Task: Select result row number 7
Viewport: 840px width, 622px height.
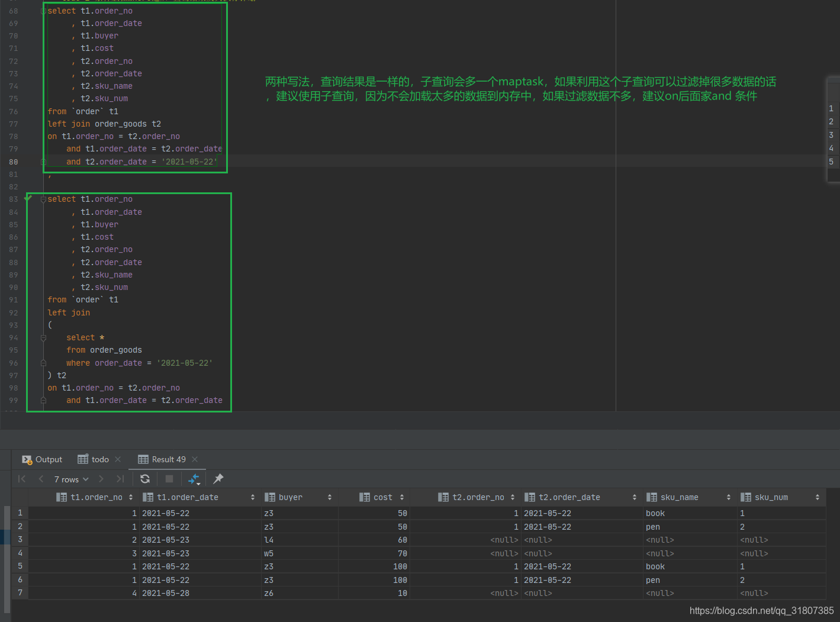Action: click(x=20, y=593)
